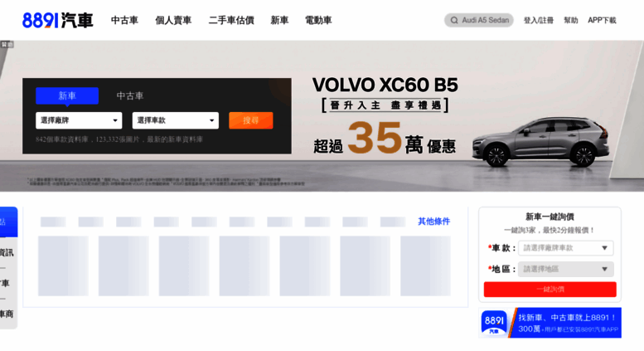Click the red 一鍵詢價 button

point(550,290)
